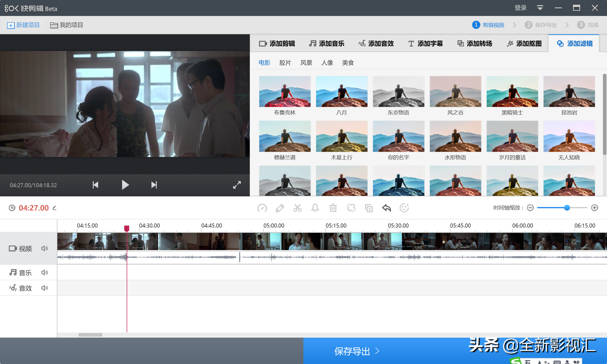Screen dimensions: 607x364
Task: Mute the 视频 track speaker
Action: 45,248
